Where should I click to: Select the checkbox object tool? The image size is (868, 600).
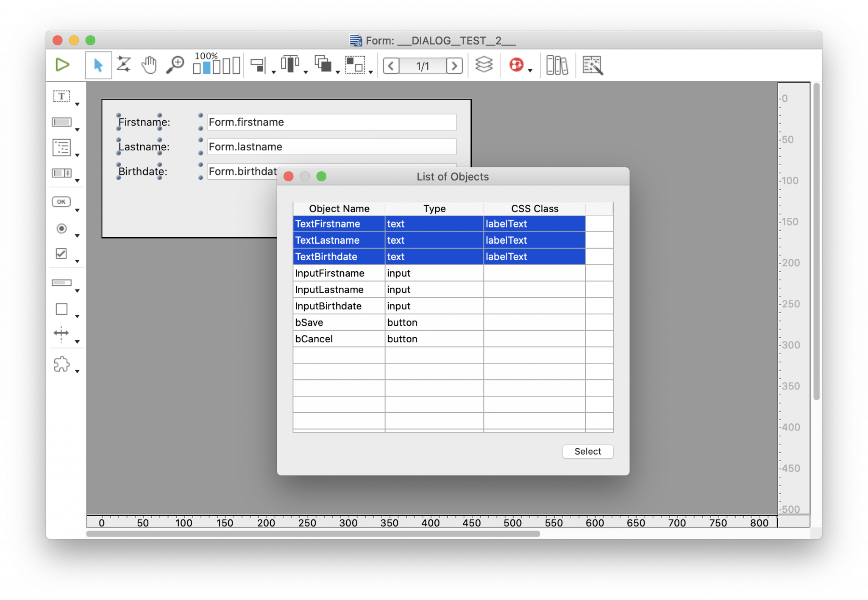(61, 253)
